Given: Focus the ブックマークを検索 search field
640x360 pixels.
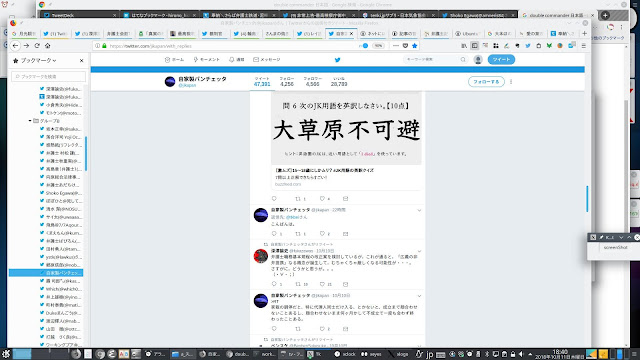Looking at the screenshot, I should pos(49,76).
